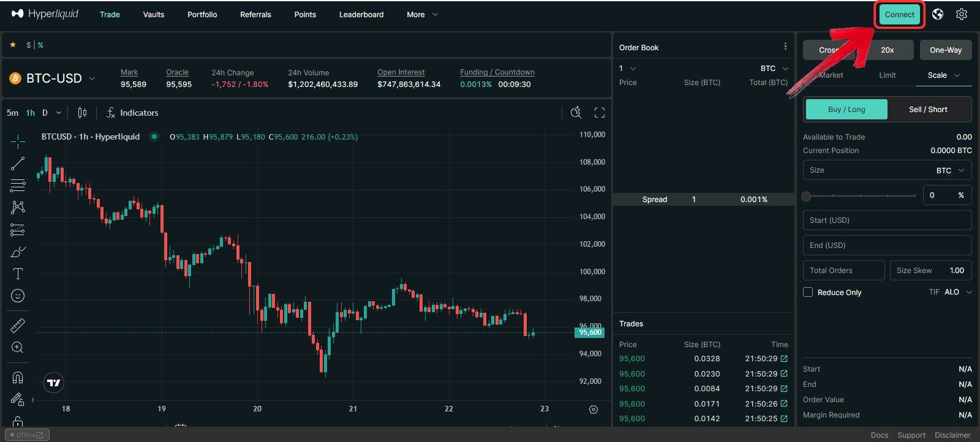Open the Support link
The height and width of the screenshot is (442, 980).
click(x=911, y=435)
